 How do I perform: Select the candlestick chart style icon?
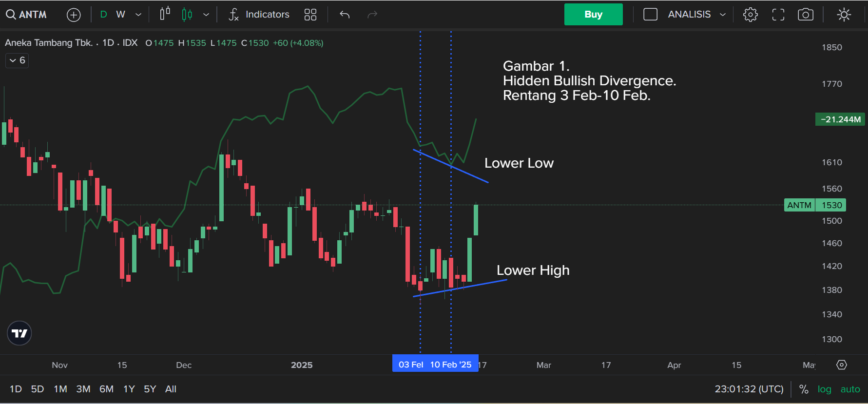tap(187, 15)
